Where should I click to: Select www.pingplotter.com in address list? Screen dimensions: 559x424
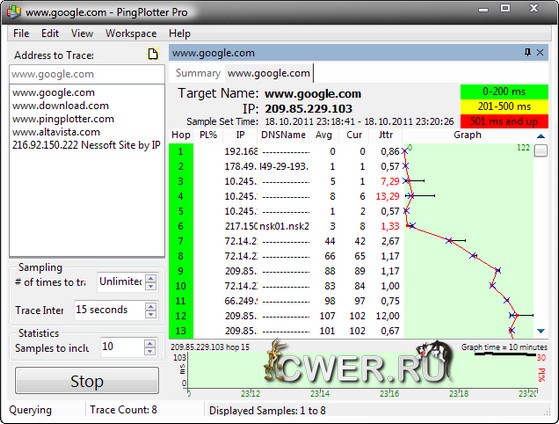coord(63,119)
